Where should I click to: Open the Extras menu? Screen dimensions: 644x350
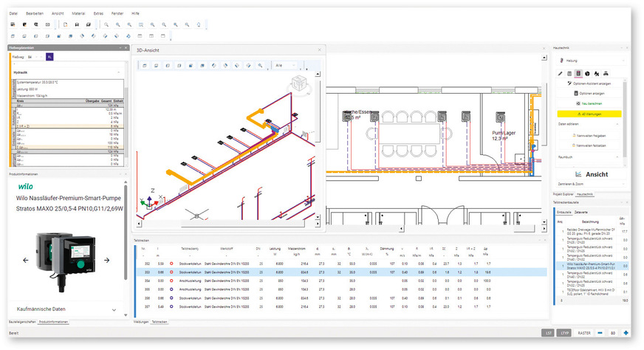[99, 13]
